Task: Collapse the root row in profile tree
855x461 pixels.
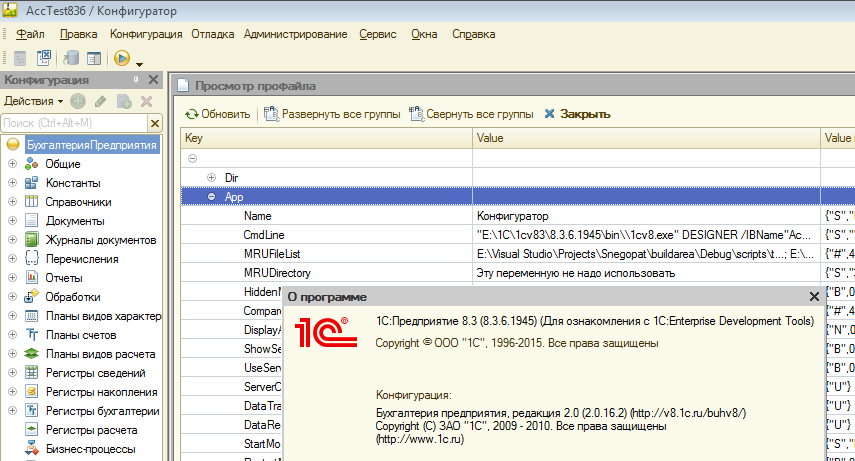Action: (x=192, y=158)
